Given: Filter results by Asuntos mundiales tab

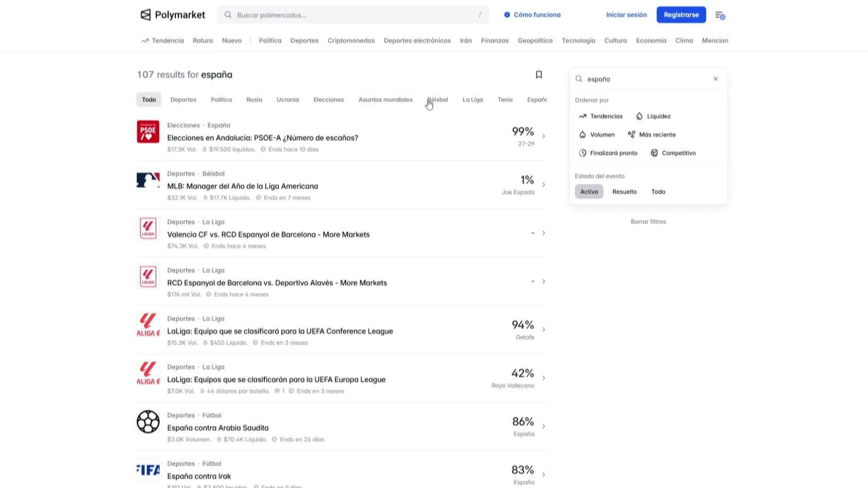Looking at the screenshot, I should click(386, 100).
